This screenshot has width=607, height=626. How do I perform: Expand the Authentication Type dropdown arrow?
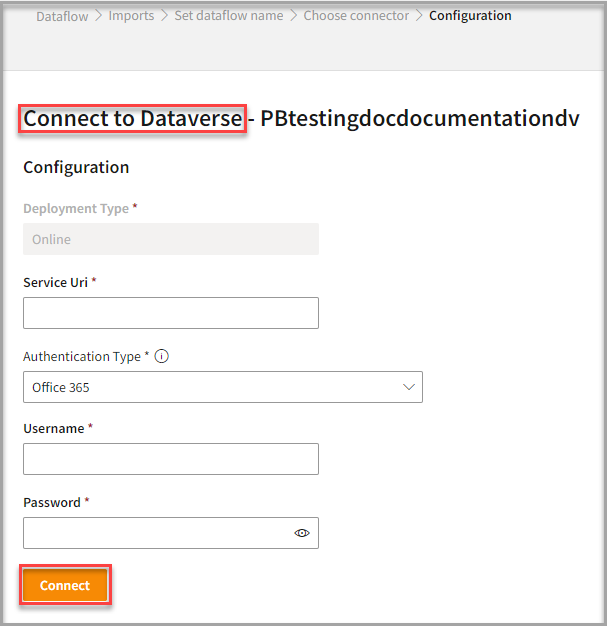click(x=408, y=387)
